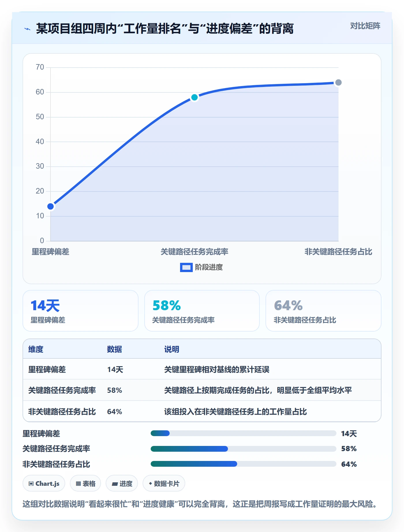
Task: Click the summary sentence below the tags
Action: pos(201,504)
